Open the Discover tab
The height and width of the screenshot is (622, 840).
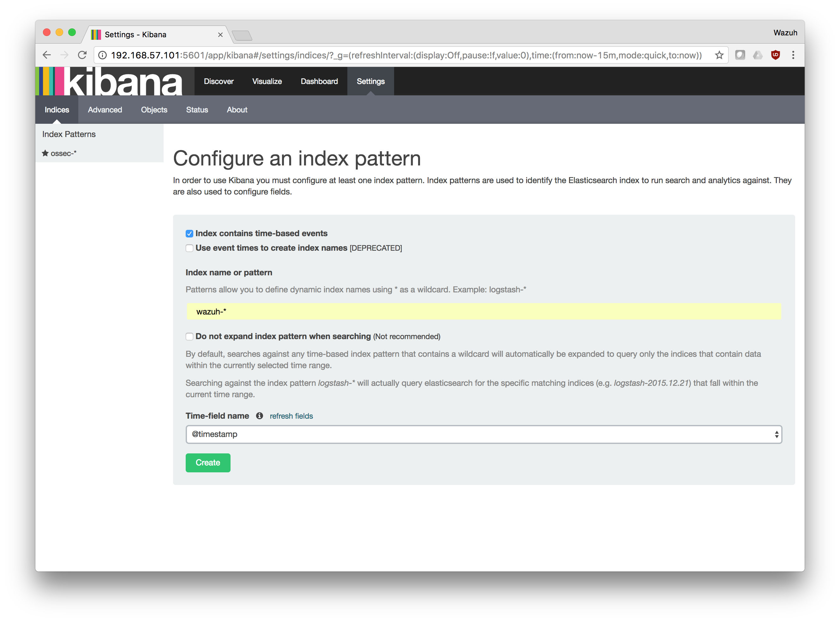tap(219, 81)
